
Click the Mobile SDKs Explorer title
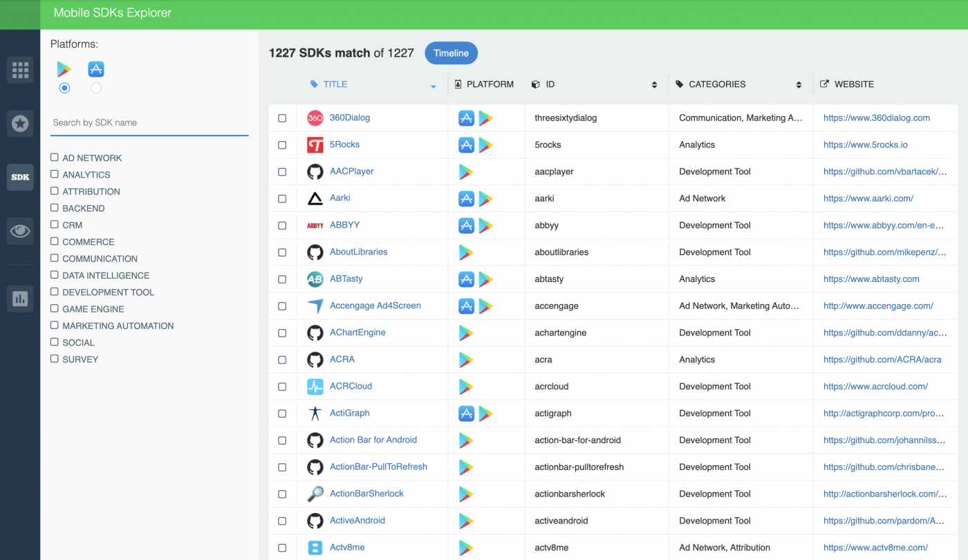[113, 12]
